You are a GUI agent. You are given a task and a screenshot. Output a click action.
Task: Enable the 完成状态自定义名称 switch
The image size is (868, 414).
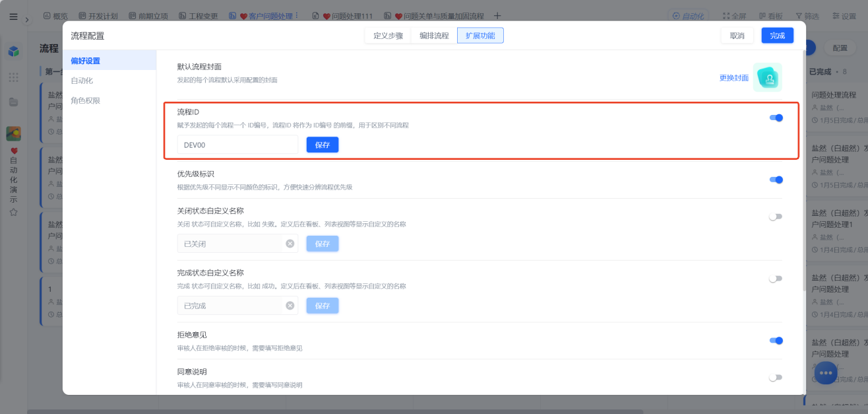click(776, 279)
